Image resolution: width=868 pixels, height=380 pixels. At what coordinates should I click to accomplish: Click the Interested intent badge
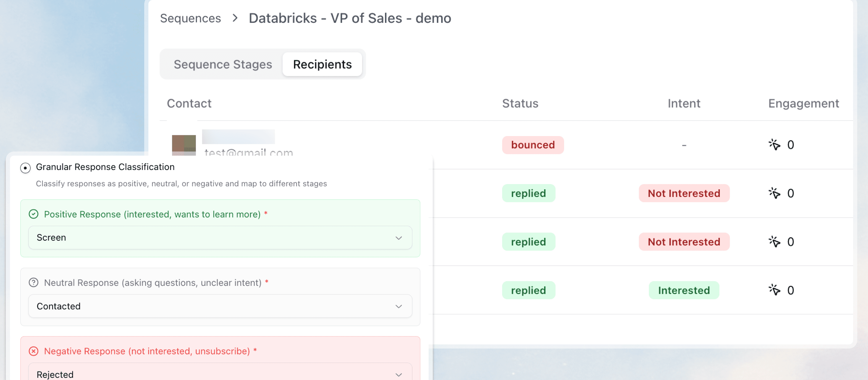point(684,290)
